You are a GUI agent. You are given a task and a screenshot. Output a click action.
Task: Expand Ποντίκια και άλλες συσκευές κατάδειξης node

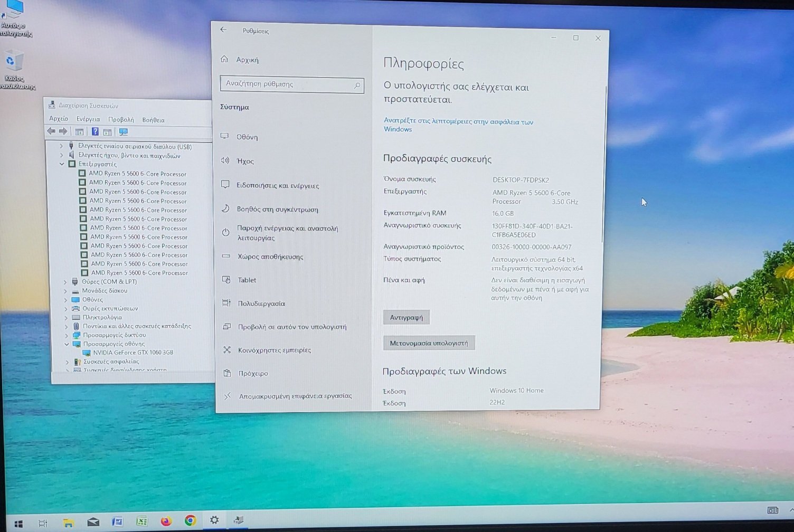click(x=67, y=326)
